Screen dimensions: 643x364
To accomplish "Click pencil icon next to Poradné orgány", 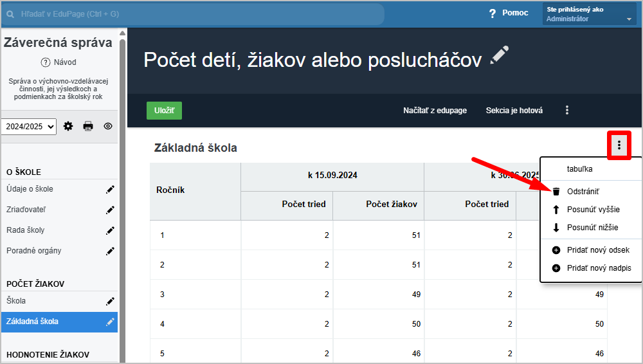I will click(x=110, y=251).
